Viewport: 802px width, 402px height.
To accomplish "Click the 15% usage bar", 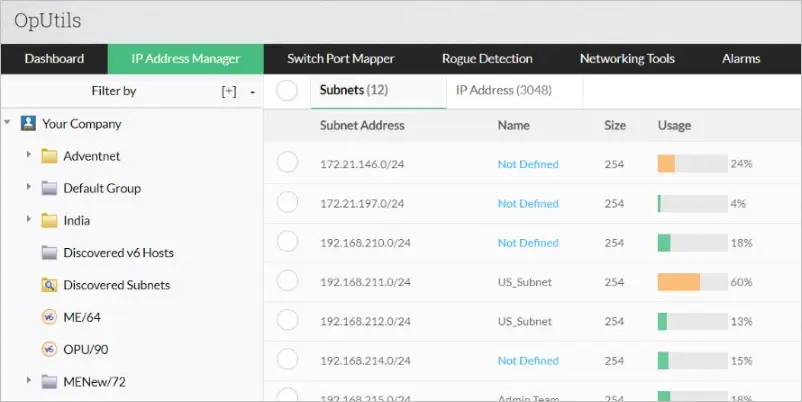I will 693,361.
